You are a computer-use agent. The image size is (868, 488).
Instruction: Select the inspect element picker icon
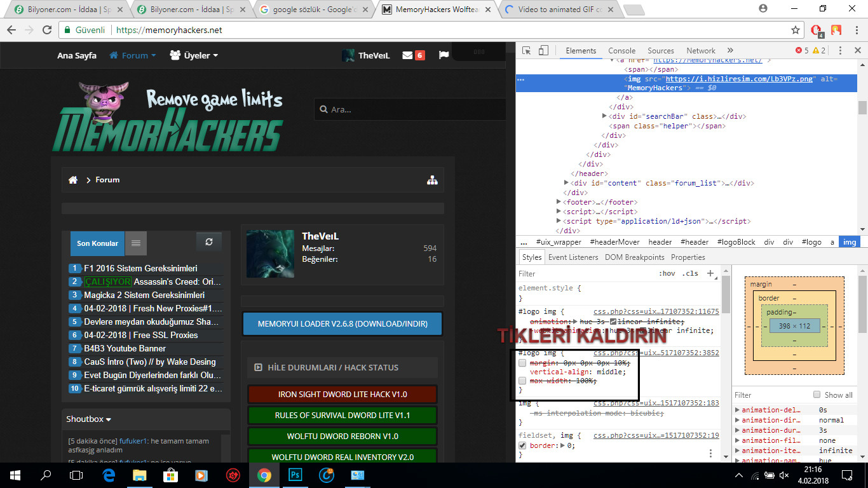tap(526, 50)
